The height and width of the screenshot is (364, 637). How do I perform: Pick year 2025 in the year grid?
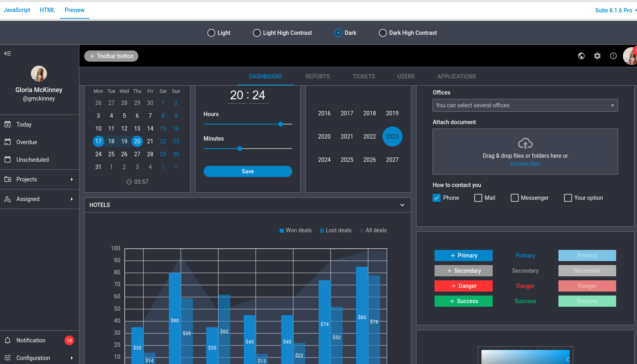(347, 160)
